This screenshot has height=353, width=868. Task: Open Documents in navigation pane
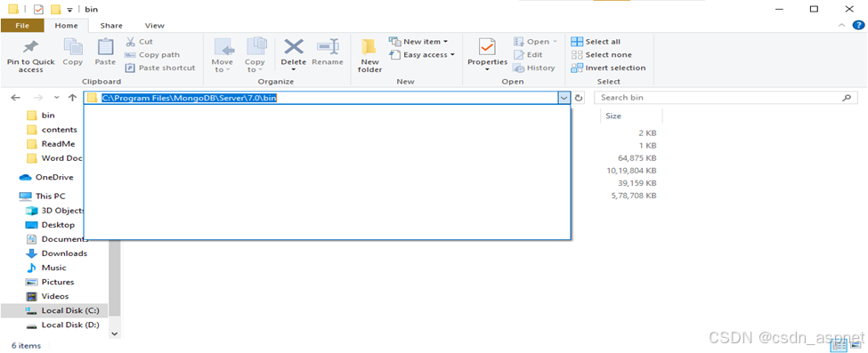coord(58,239)
